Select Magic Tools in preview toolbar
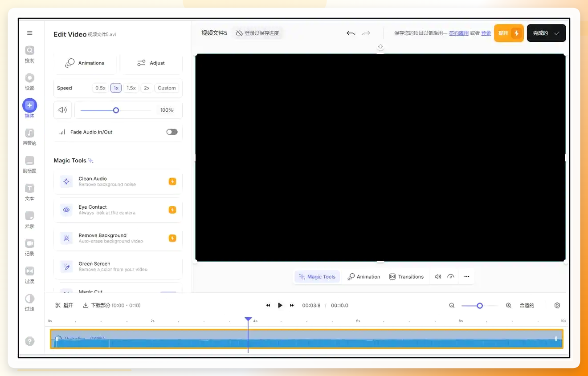The image size is (588, 376). point(317,277)
